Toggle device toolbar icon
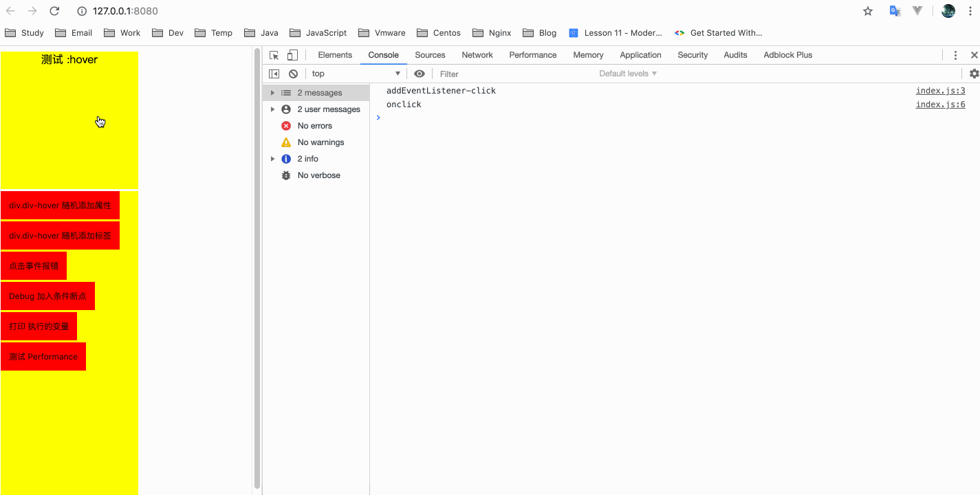Viewport: 980px width, 495px height. pyautogui.click(x=293, y=55)
